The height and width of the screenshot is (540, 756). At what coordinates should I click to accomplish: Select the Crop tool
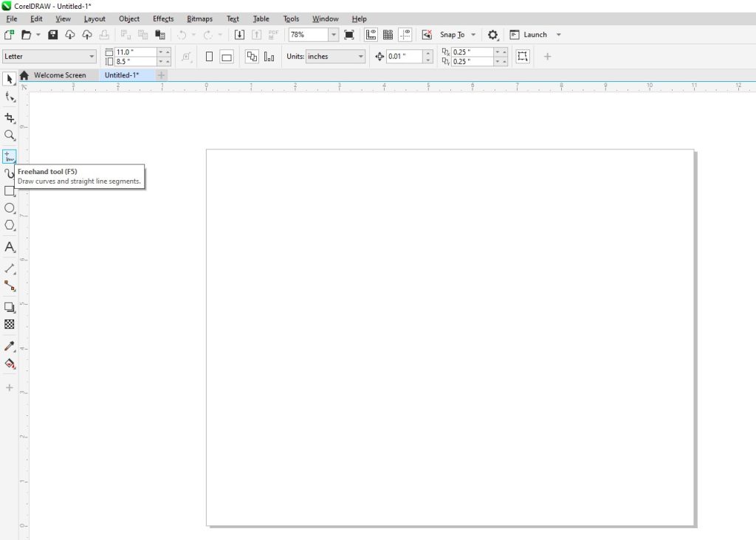pyautogui.click(x=10, y=117)
